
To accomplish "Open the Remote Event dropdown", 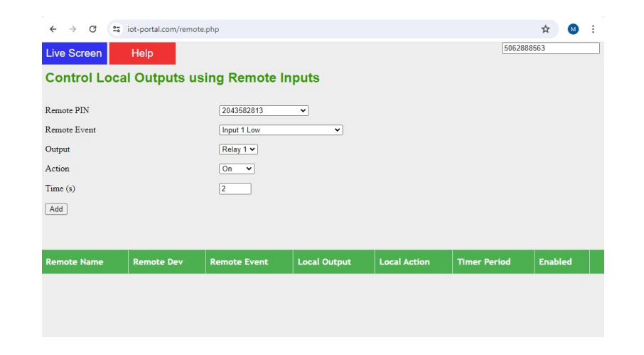I will coord(281,130).
